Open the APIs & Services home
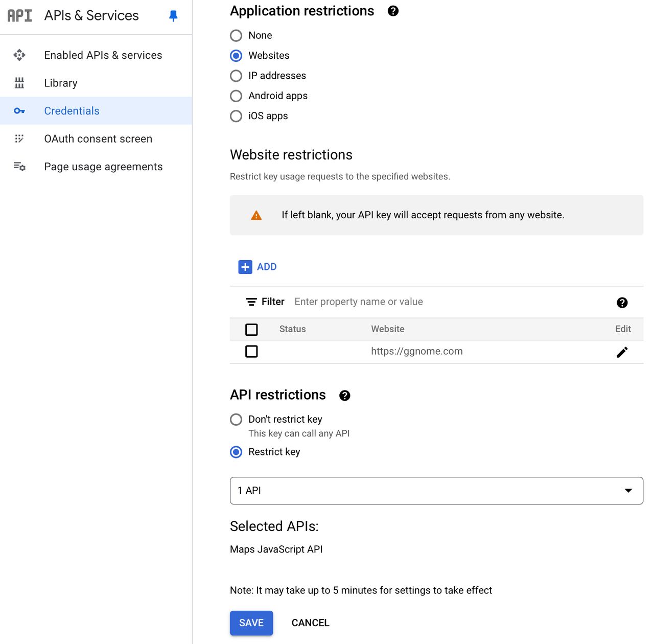Screen dimensions: 654x644 91,15
